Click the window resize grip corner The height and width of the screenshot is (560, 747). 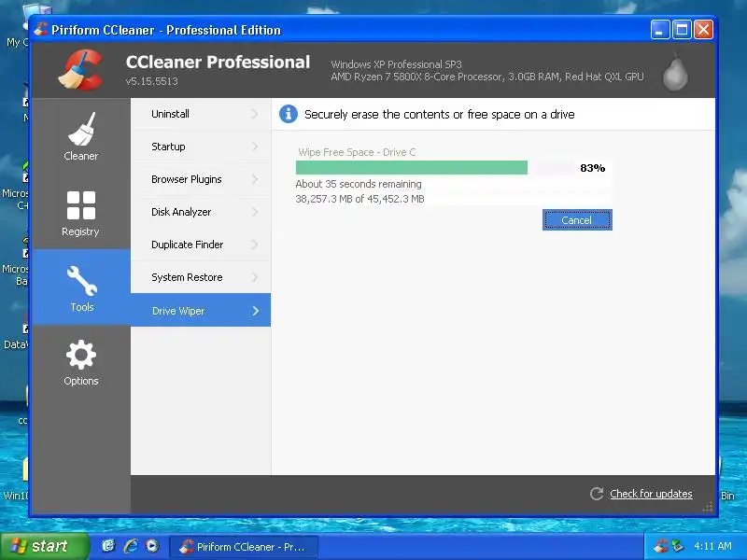[709, 508]
